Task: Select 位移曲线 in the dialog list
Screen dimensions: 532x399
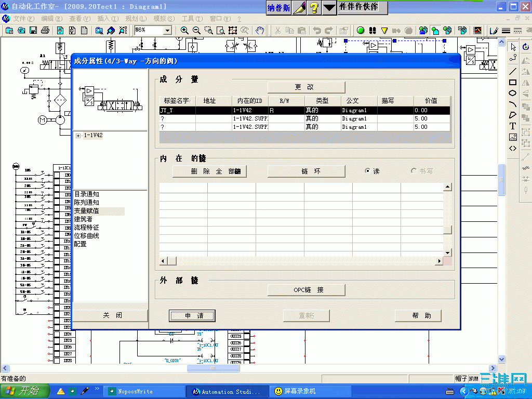Action: pos(87,236)
